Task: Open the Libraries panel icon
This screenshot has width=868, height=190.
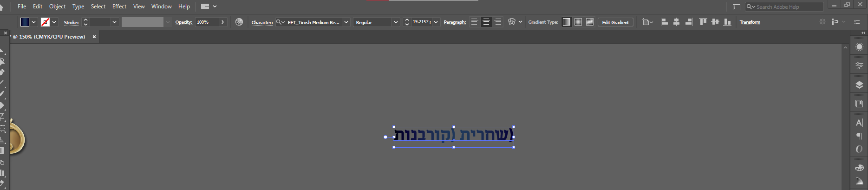Action: pyautogui.click(x=859, y=104)
